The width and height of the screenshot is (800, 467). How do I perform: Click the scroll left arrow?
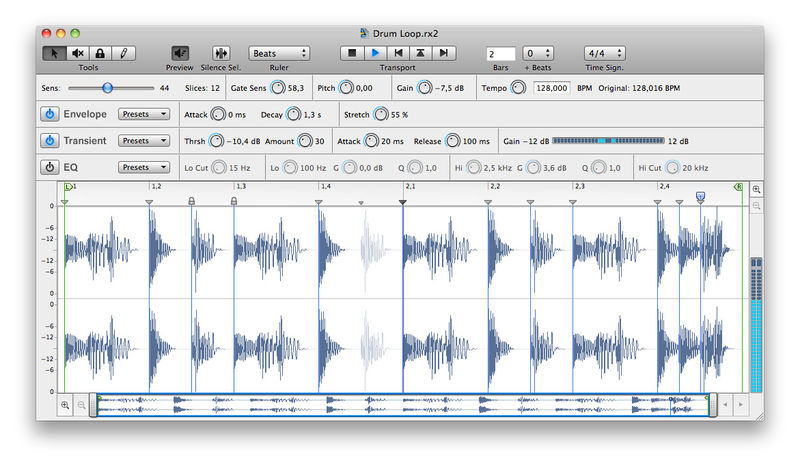point(725,405)
